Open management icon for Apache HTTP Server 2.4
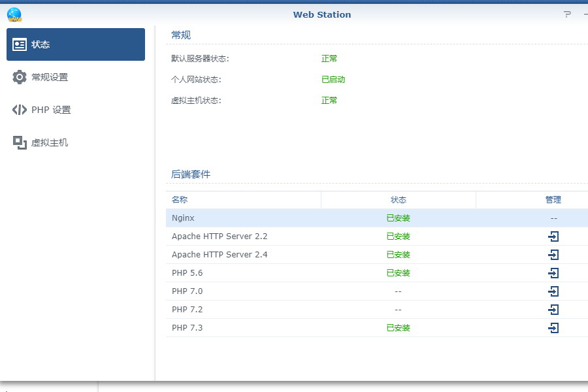 point(553,255)
